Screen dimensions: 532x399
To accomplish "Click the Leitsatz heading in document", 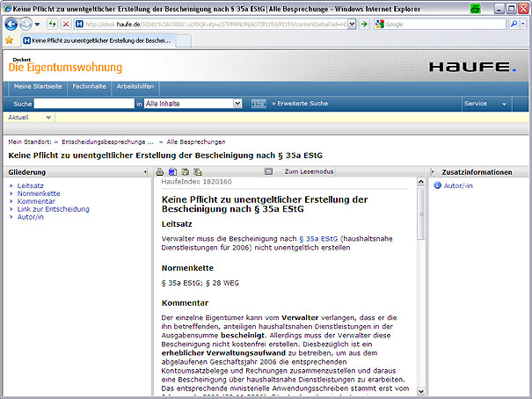I will point(177,224).
